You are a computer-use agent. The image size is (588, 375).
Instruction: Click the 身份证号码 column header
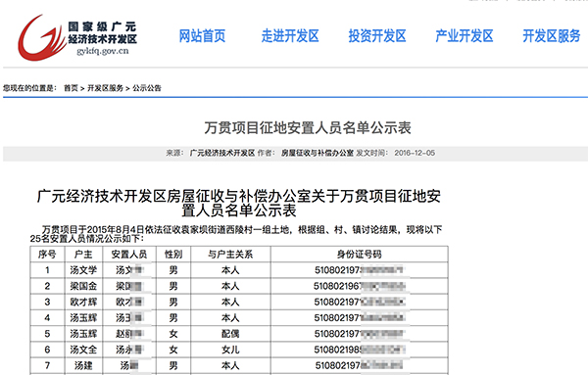click(360, 255)
